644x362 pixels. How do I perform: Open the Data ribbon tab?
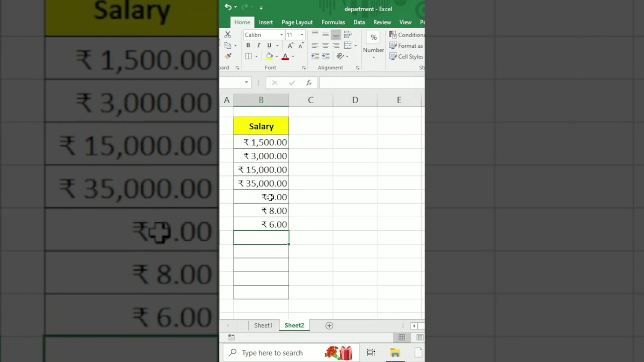point(359,22)
